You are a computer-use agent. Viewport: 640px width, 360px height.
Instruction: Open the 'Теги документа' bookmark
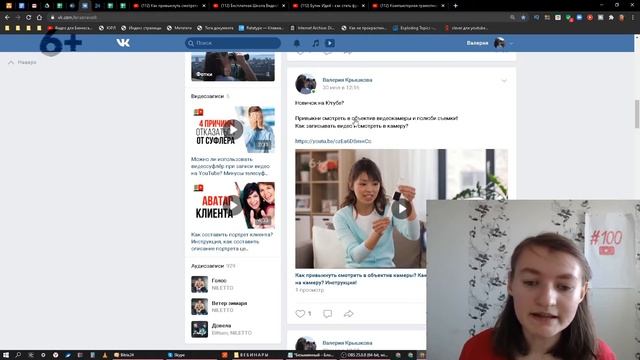(x=216, y=28)
